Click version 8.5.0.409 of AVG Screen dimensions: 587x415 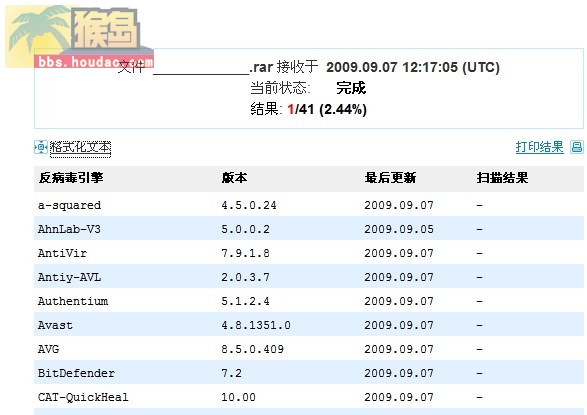(x=252, y=349)
